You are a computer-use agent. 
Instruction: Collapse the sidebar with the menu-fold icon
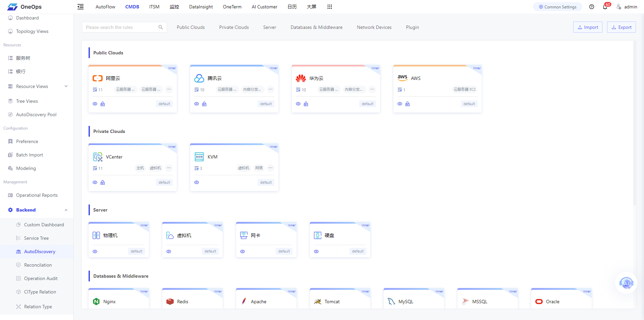80,7
